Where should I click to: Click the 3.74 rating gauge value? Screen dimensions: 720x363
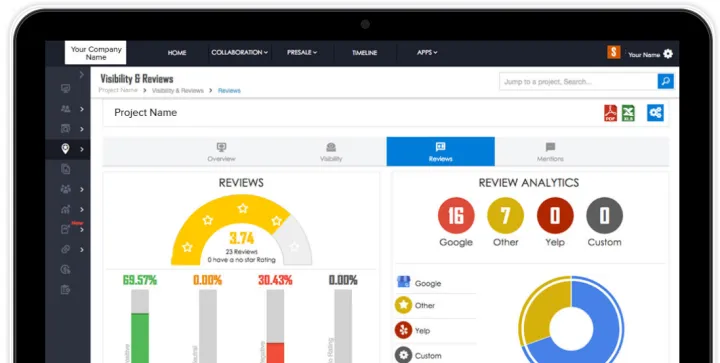pos(242,238)
